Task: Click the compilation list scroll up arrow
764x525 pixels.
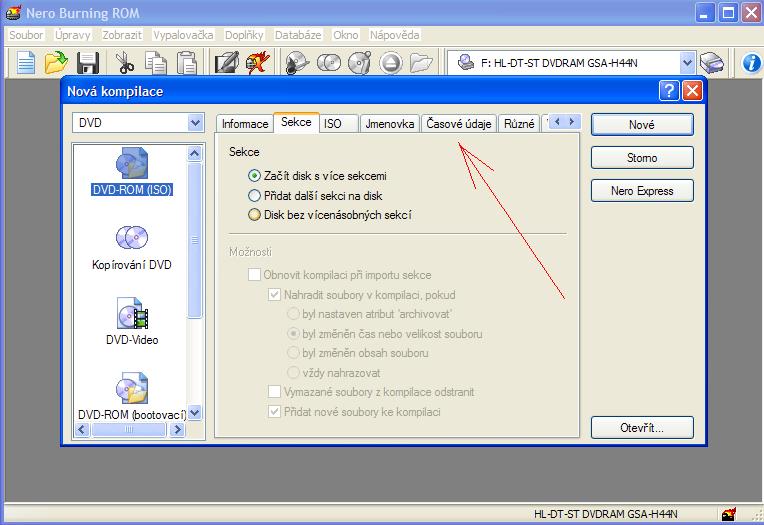Action: (x=194, y=154)
